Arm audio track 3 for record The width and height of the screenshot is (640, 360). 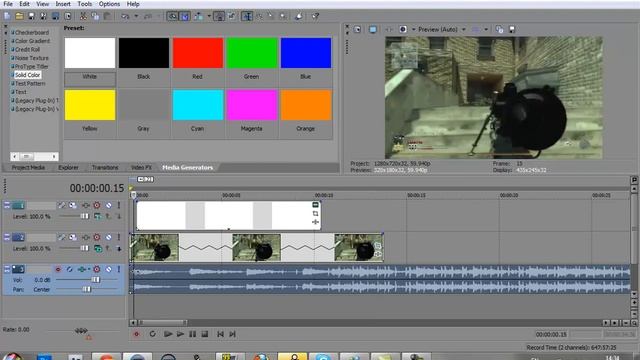click(x=58, y=269)
